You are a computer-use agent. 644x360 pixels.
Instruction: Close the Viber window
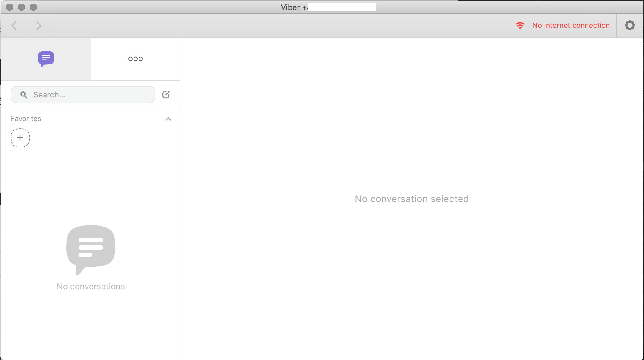coord(10,7)
